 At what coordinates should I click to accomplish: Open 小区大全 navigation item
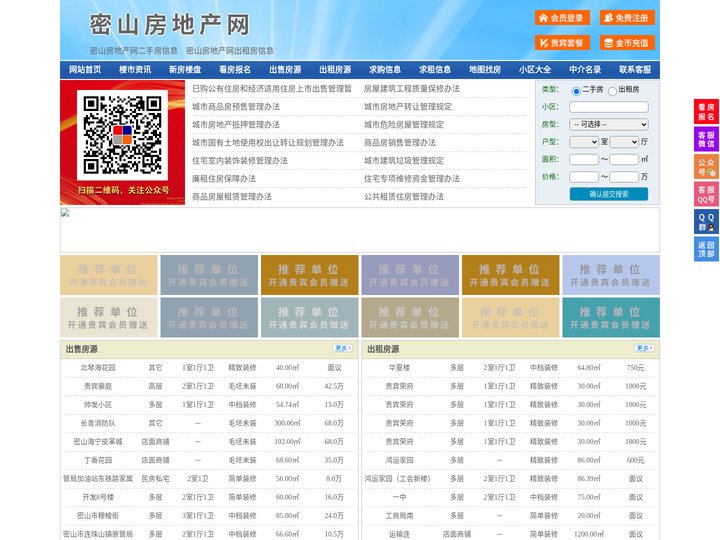535,70
